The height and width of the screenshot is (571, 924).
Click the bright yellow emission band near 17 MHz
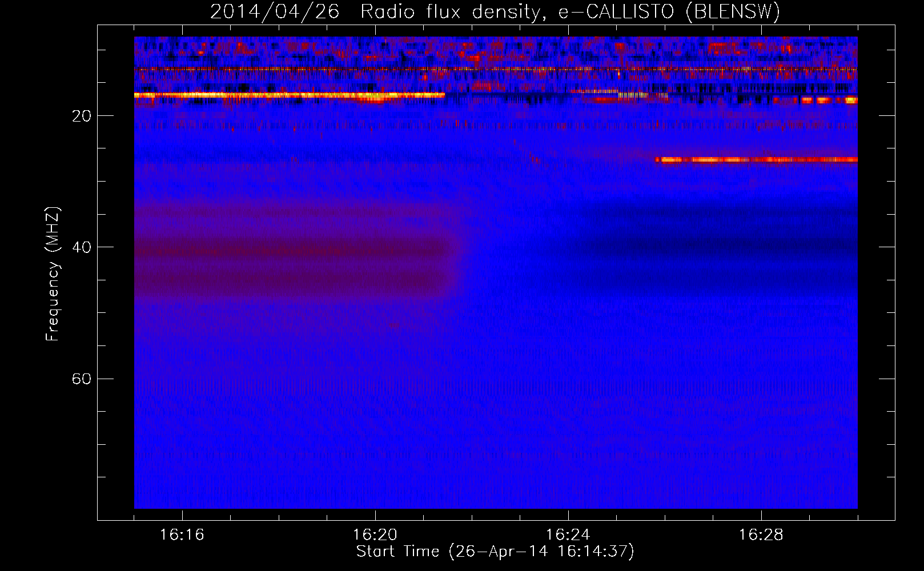click(x=290, y=95)
